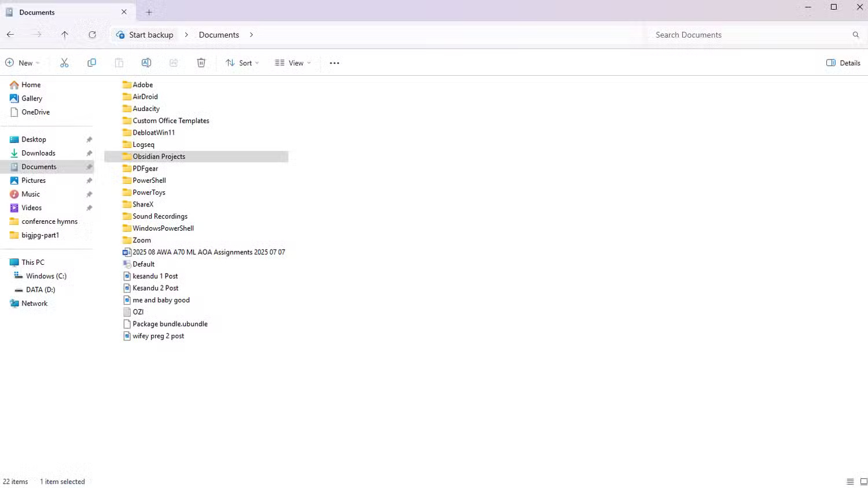The width and height of the screenshot is (868, 488).
Task: Switch to details list view icon in status bar
Action: click(x=850, y=482)
